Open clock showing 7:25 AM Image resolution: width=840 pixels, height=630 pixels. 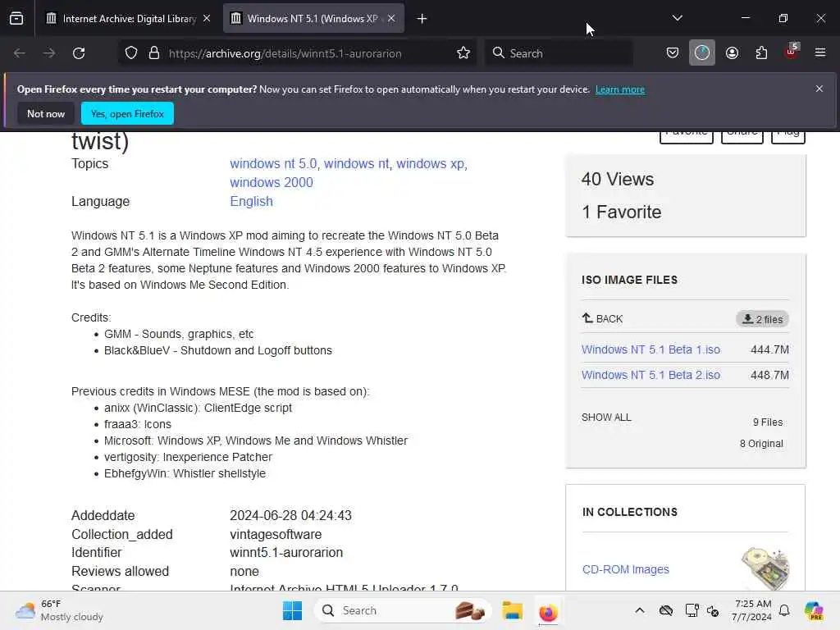(751, 610)
